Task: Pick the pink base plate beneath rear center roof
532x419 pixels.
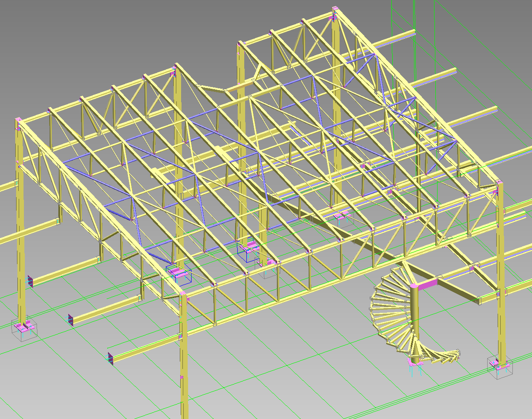Action: click(x=343, y=215)
